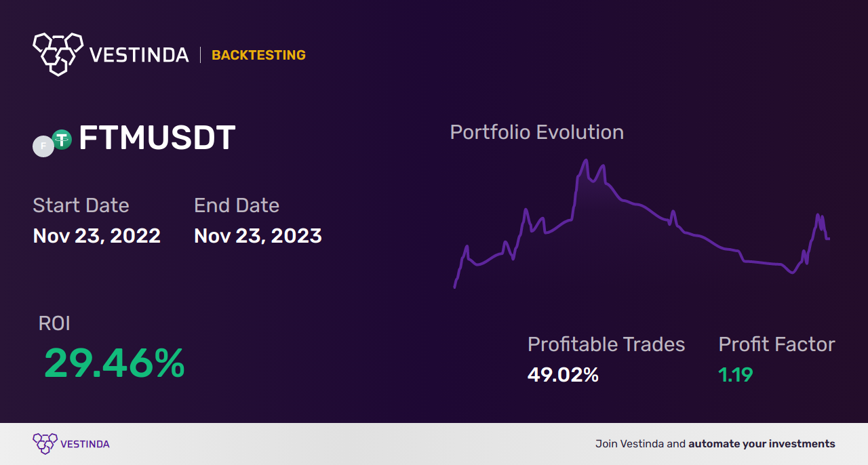
Task: Click the highest peak of the portfolio line
Action: (585, 161)
